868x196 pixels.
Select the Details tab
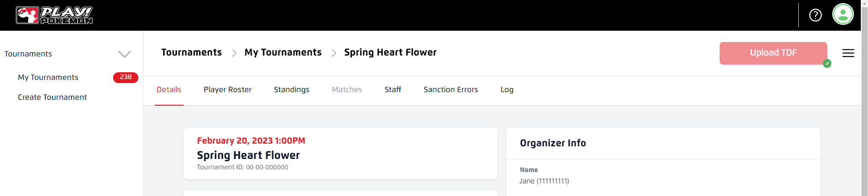[169, 89]
